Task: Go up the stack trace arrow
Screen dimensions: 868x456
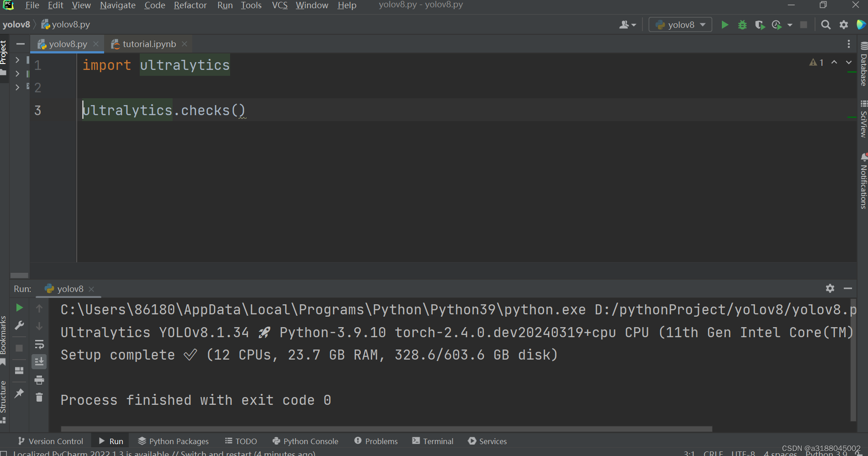Action: [x=39, y=308]
